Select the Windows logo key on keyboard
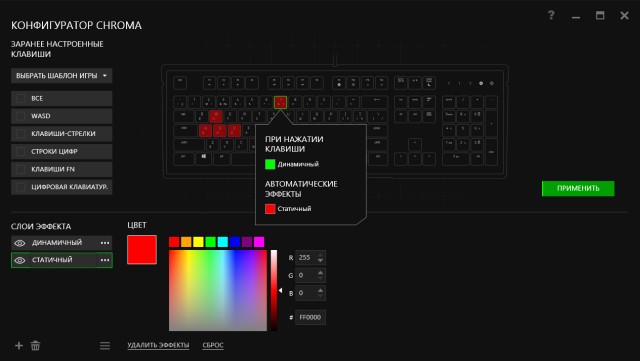 (204, 156)
